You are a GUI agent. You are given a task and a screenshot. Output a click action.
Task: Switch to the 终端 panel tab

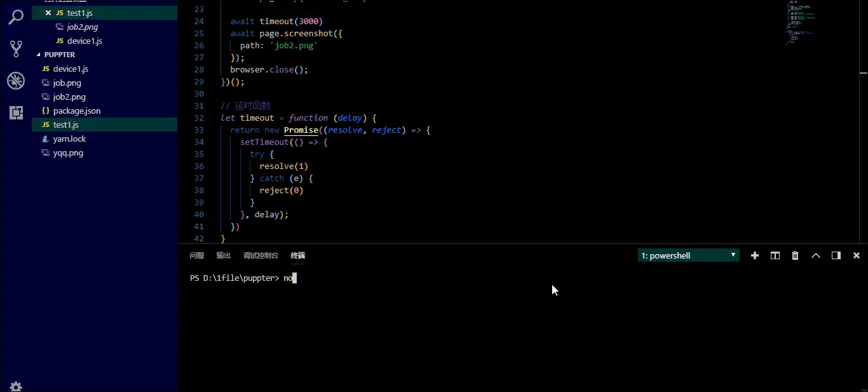(x=298, y=255)
